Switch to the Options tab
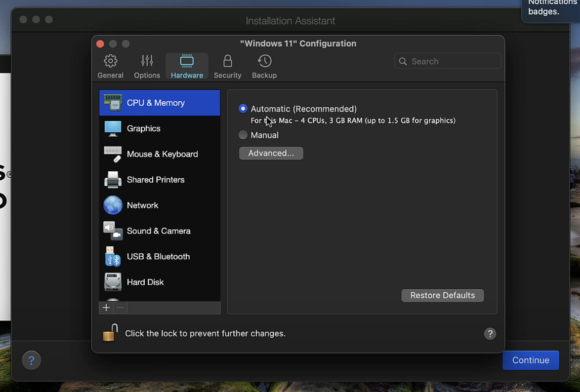 pos(147,67)
